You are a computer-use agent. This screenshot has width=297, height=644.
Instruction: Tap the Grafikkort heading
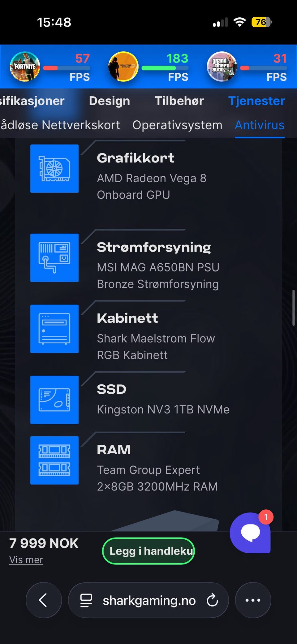tap(136, 158)
